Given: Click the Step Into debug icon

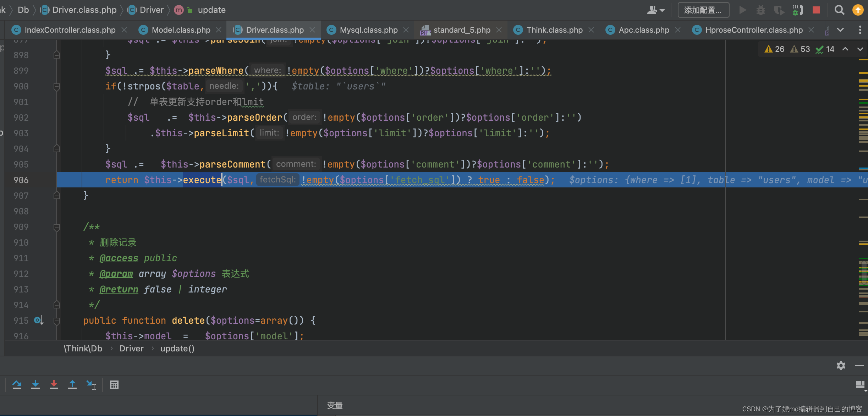Looking at the screenshot, I should [35, 384].
